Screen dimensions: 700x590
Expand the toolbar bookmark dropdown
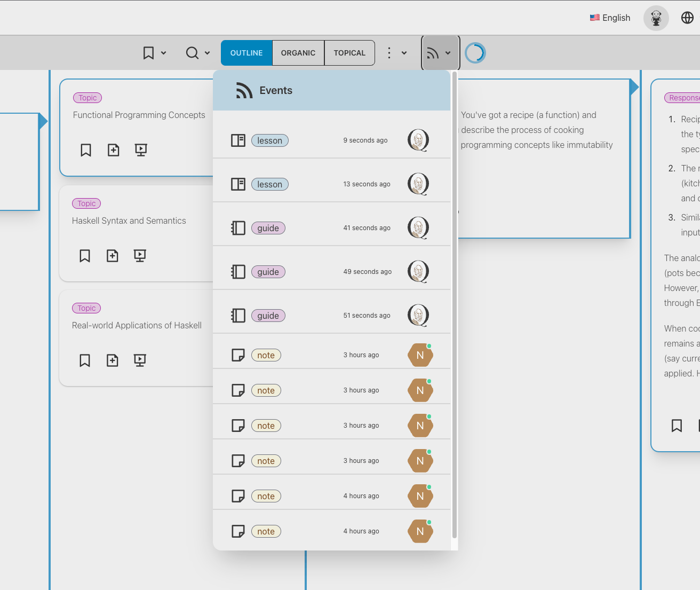tap(154, 53)
